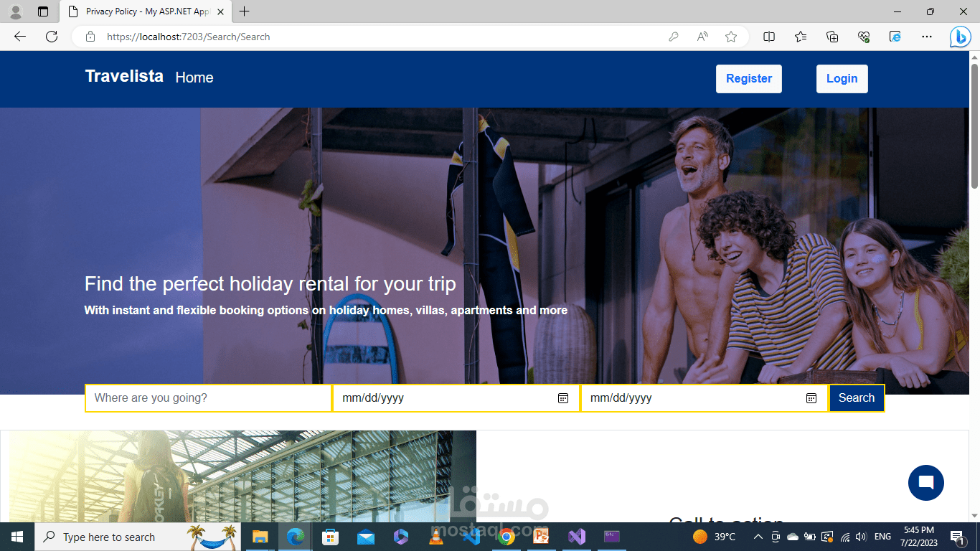Show hidden system tray icons
The image size is (980, 551).
758,537
